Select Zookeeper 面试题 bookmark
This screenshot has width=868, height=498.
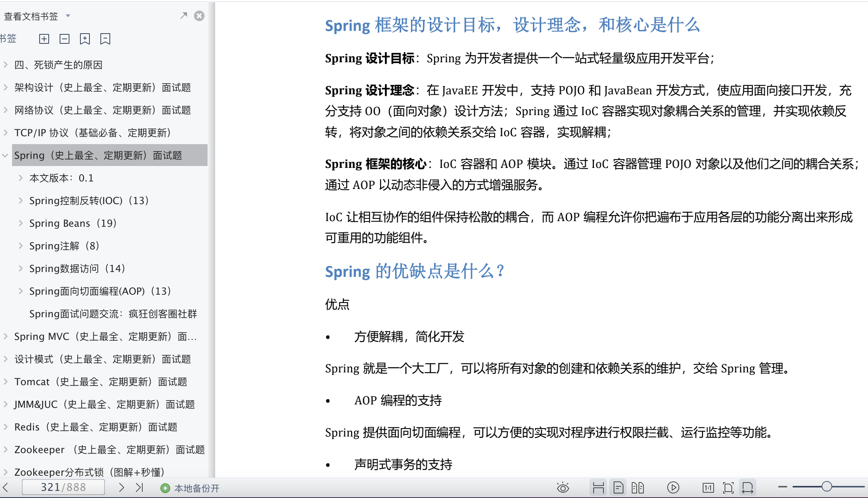[109, 450]
